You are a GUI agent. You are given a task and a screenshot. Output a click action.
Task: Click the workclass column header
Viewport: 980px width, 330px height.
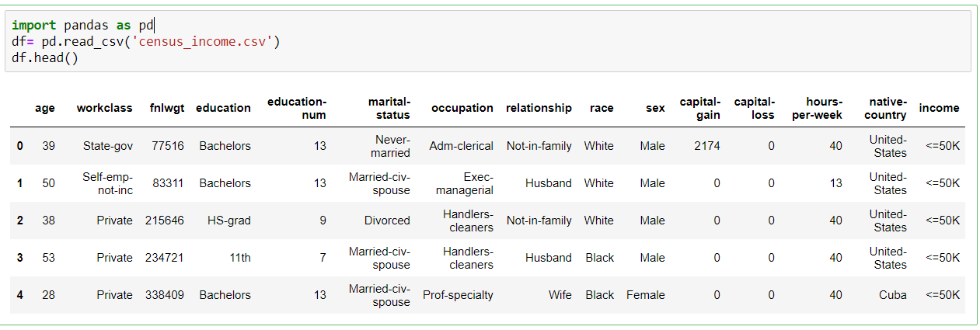tap(104, 108)
